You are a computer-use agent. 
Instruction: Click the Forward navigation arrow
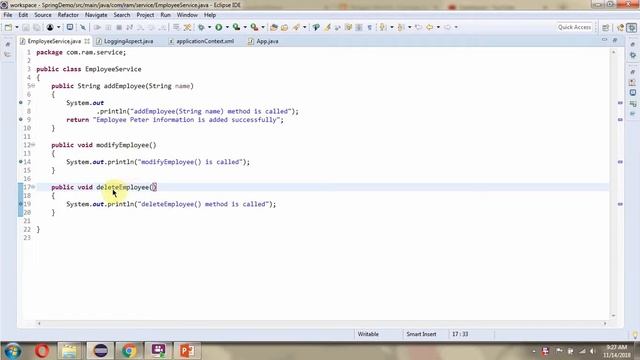(447, 27)
